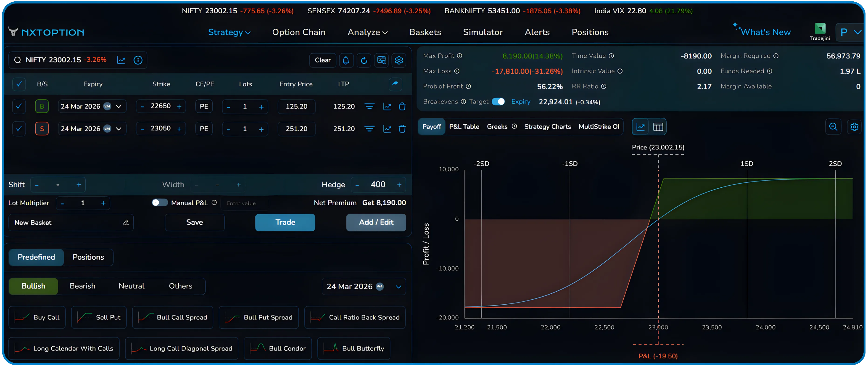Delete the 23050 PE leg
The height and width of the screenshot is (368, 868).
coord(402,129)
